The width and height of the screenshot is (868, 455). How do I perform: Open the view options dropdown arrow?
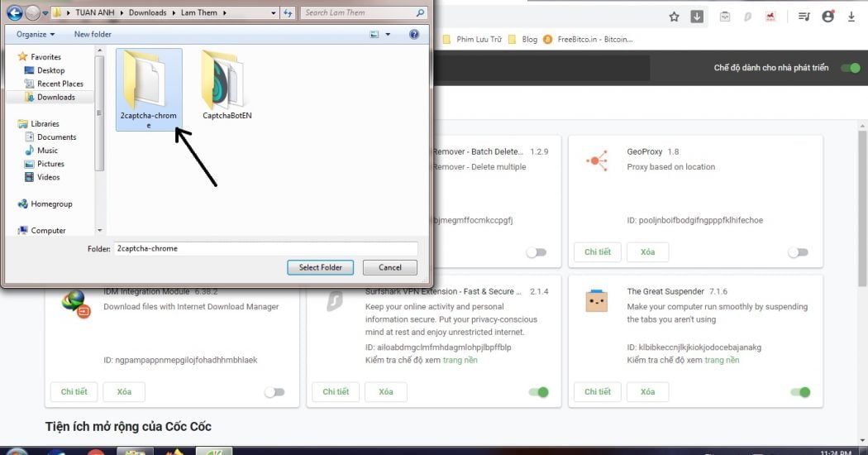tap(388, 35)
